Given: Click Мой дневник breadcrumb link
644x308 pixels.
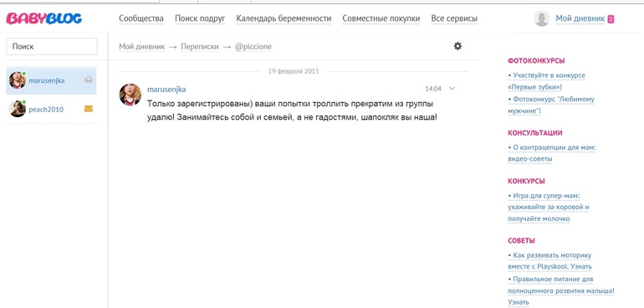Looking at the screenshot, I should pos(141,47).
